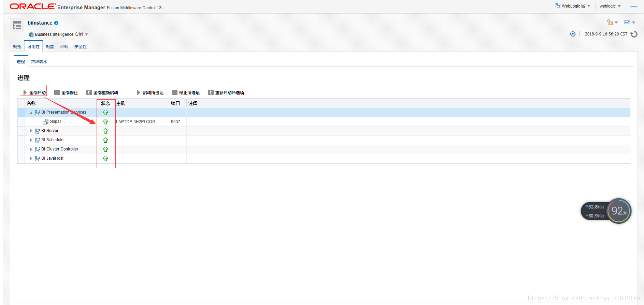Open the top-right more options dots

click(x=634, y=6)
